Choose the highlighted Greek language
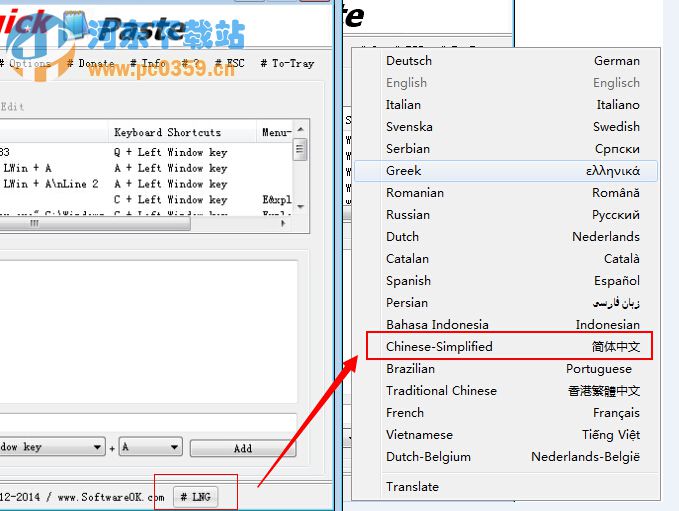The height and width of the screenshot is (511, 679). [x=506, y=171]
